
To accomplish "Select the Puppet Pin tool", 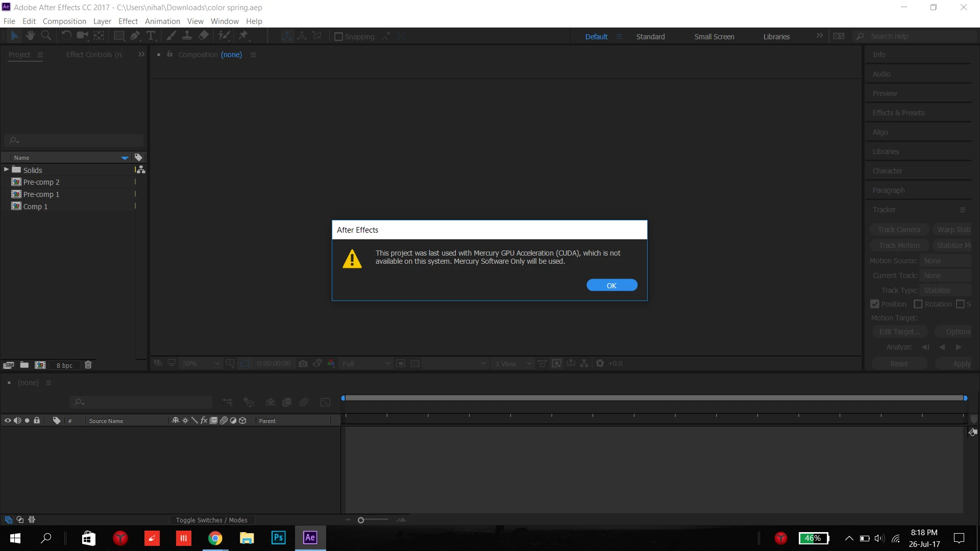I will 243,36.
